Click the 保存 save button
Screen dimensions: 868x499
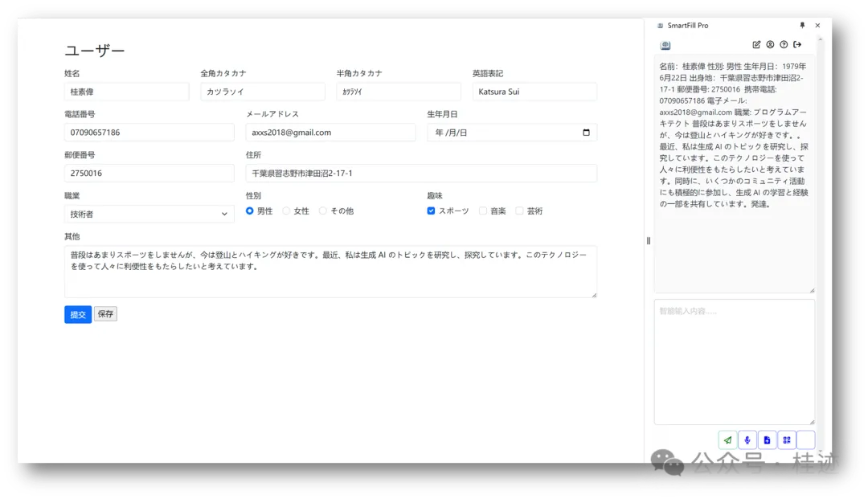[x=105, y=314]
